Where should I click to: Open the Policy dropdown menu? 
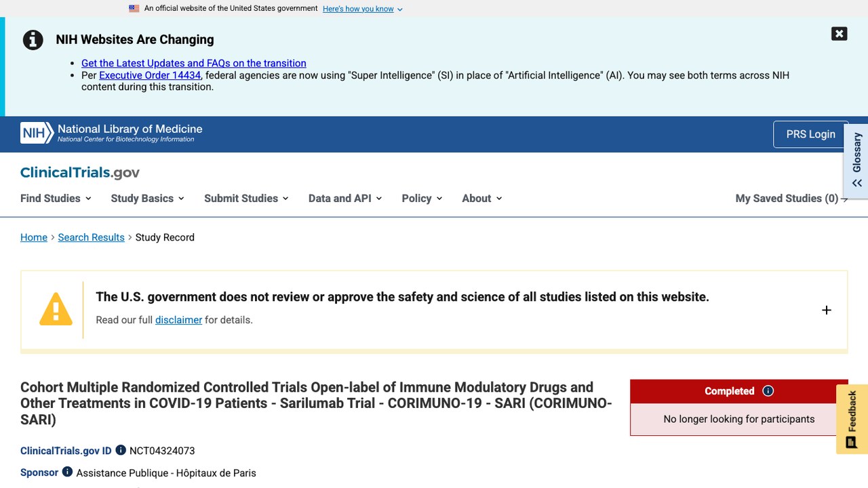point(422,199)
